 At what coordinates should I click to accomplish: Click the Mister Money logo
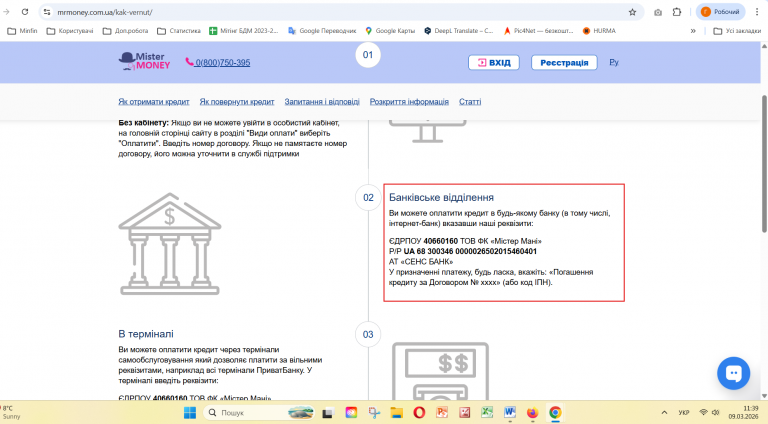144,62
